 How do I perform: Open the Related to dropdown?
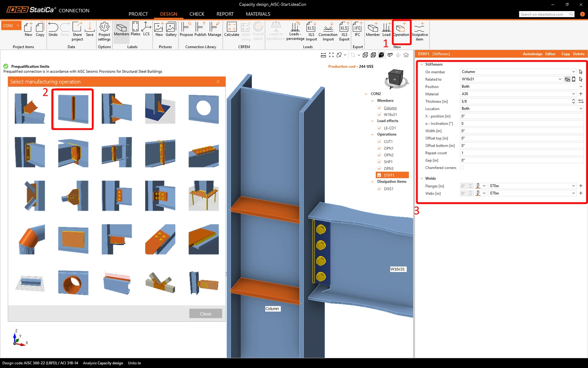click(511, 79)
